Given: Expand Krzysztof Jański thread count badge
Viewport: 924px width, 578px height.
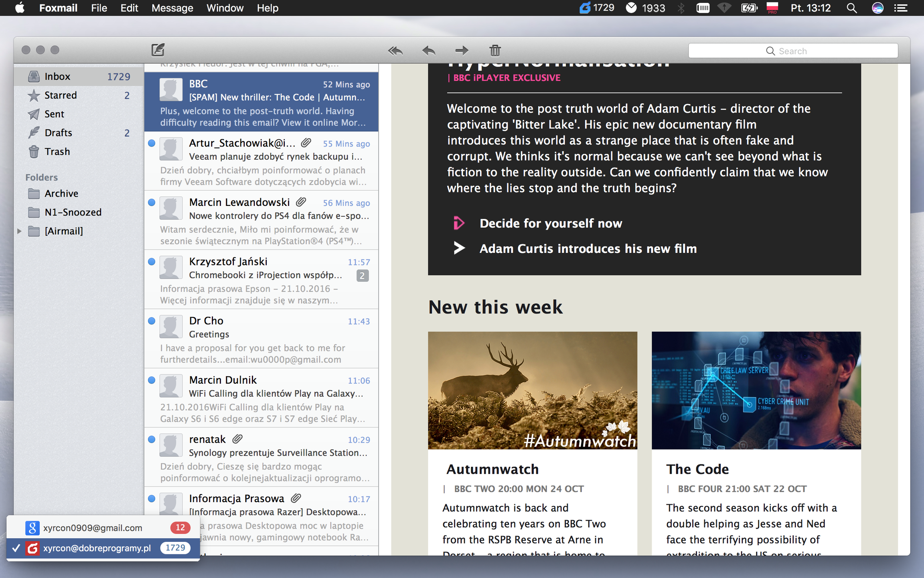Looking at the screenshot, I should pyautogui.click(x=362, y=276).
